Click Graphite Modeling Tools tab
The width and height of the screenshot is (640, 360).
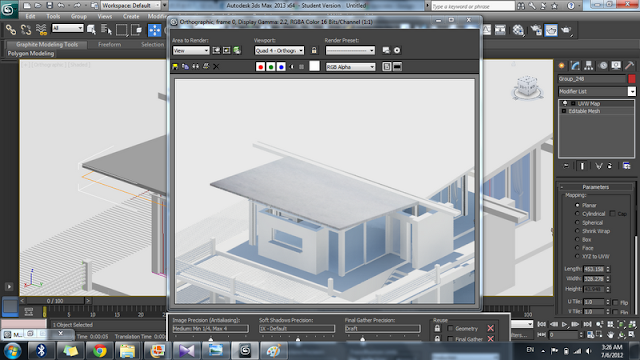click(47, 44)
